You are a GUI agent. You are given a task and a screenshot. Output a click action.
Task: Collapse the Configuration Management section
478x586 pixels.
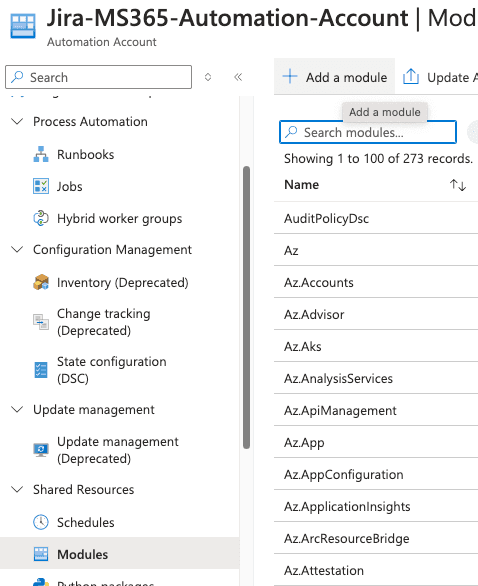pos(17,249)
